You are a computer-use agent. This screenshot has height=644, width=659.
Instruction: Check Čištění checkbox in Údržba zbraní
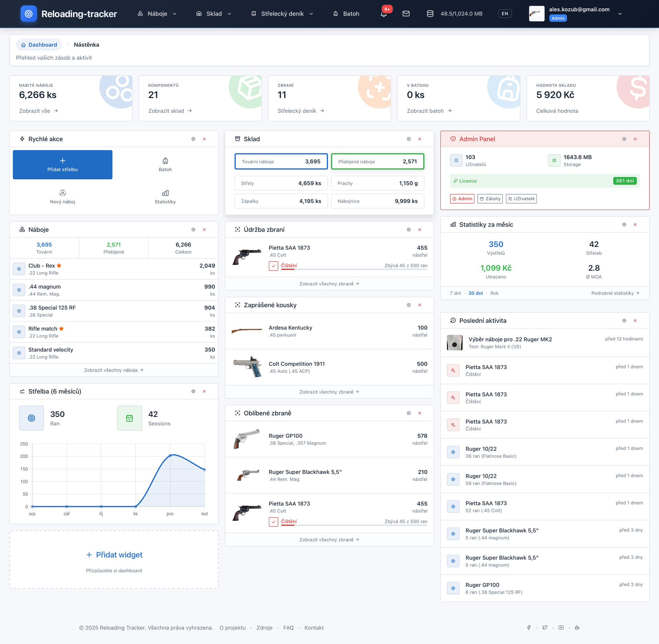pyautogui.click(x=273, y=266)
